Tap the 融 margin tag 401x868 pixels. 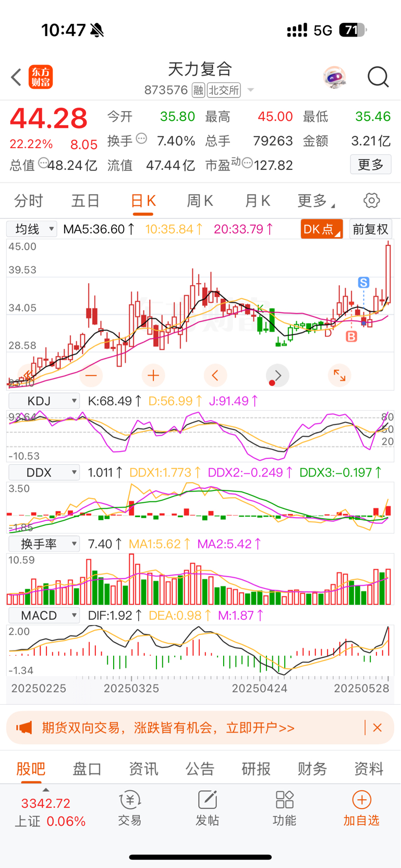198,90
